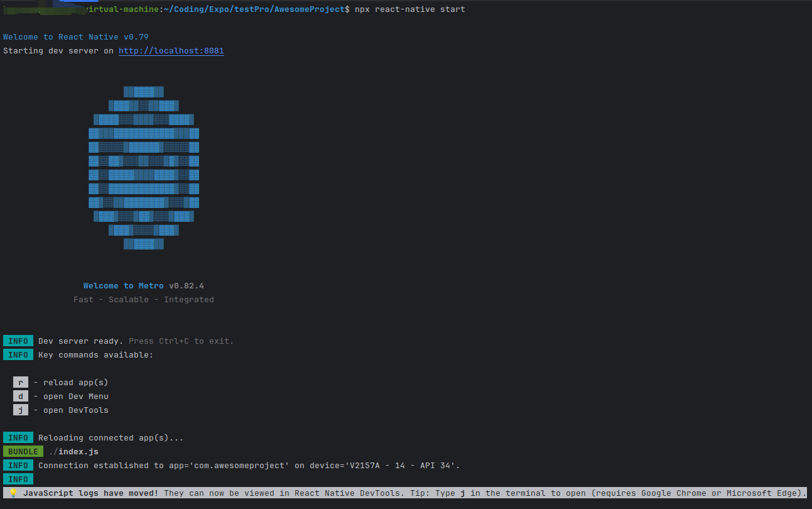The image size is (812, 509).
Task: Click the 'Press Ctrl+C to exit' hint text
Action: tap(181, 341)
